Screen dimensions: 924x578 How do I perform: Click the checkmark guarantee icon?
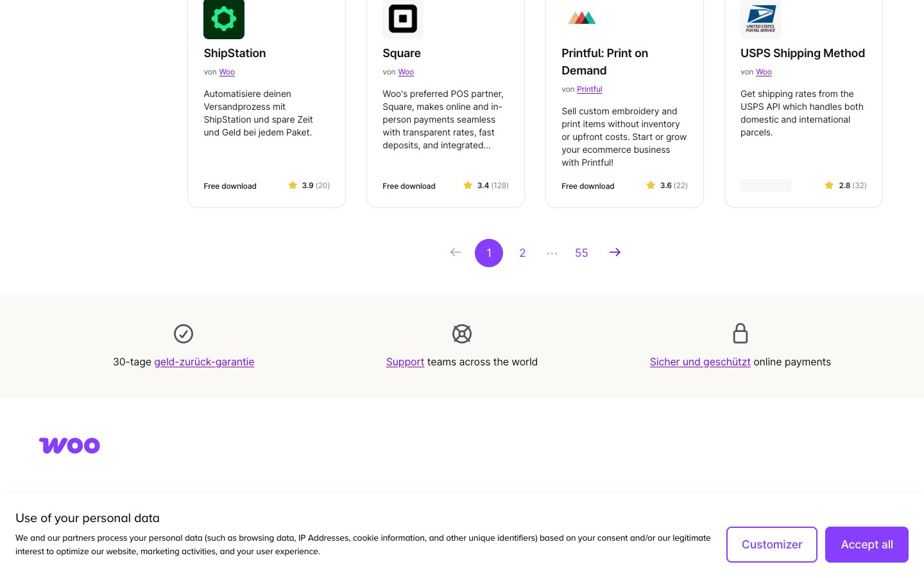coord(184,334)
